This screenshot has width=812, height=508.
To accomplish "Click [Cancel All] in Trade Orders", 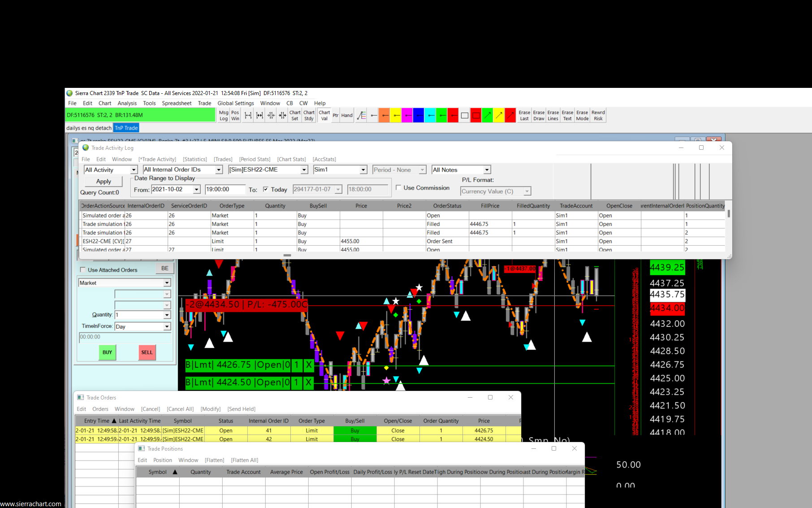I will click(180, 409).
